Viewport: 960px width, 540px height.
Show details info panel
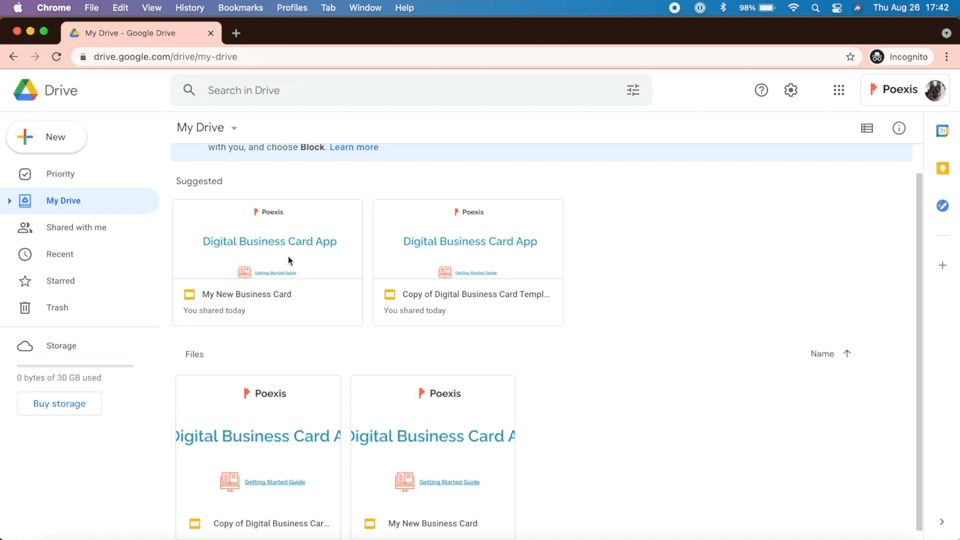click(899, 128)
